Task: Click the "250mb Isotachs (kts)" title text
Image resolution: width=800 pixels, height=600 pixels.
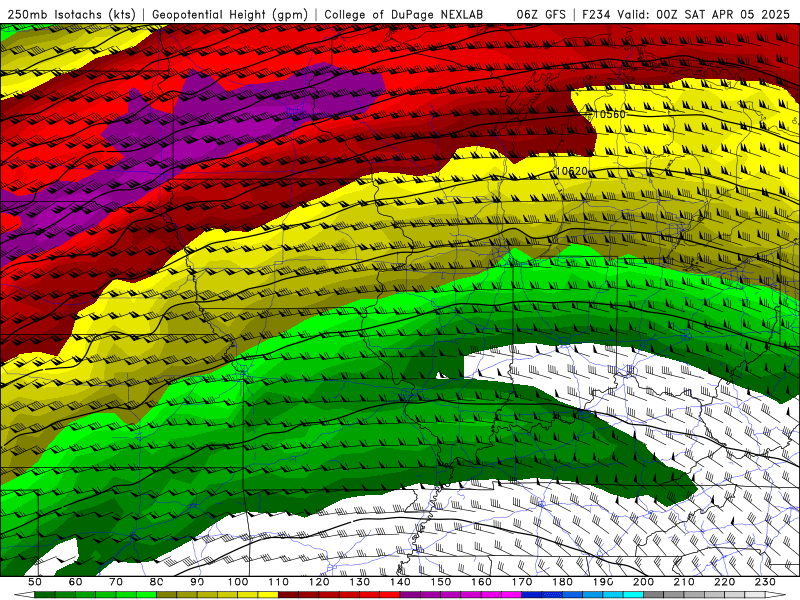Action: [x=71, y=14]
